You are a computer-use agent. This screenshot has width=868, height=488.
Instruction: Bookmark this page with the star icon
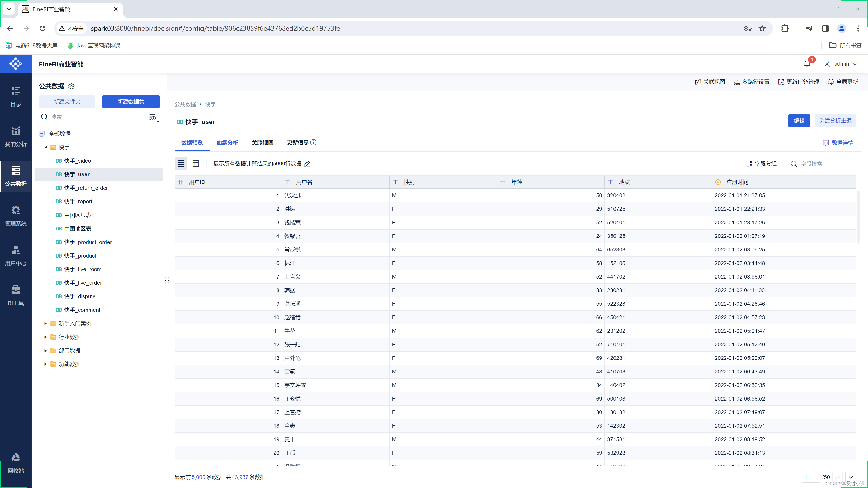tap(762, 28)
